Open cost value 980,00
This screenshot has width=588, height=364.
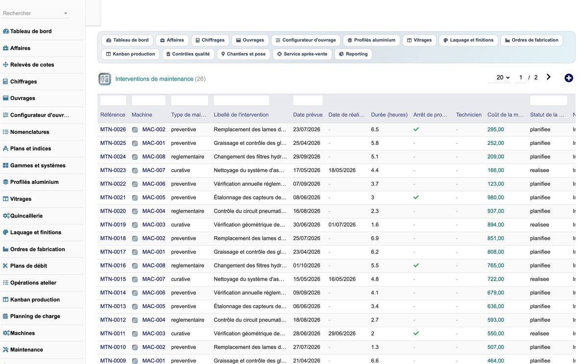click(496, 197)
